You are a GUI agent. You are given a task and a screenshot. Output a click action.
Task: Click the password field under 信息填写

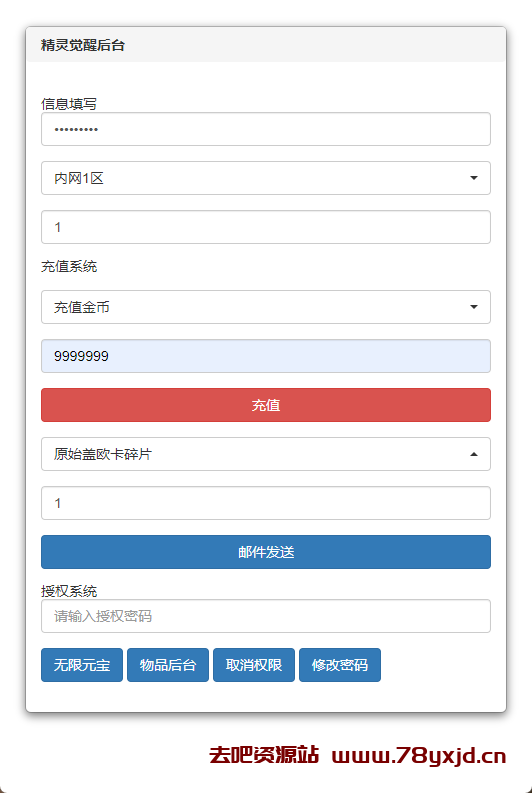[265, 129]
